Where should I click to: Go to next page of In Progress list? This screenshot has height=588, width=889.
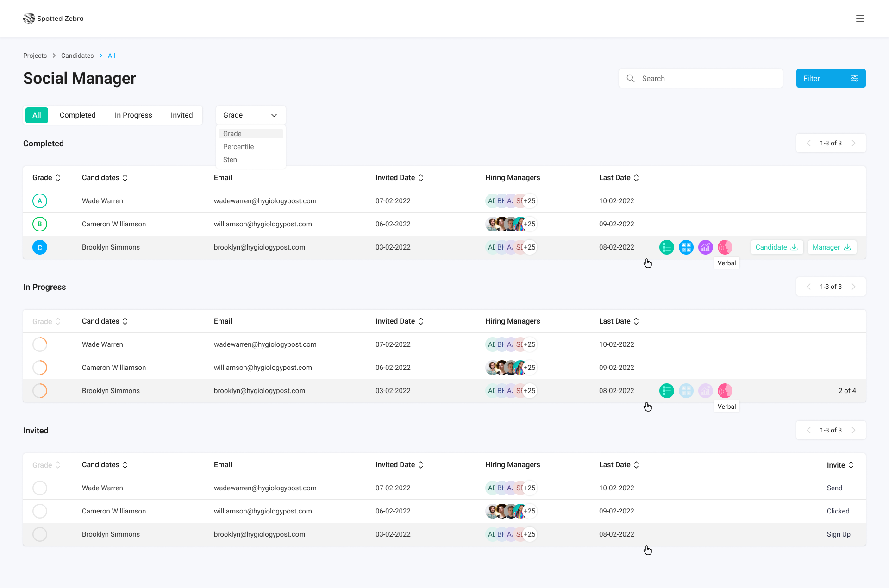[853, 287]
